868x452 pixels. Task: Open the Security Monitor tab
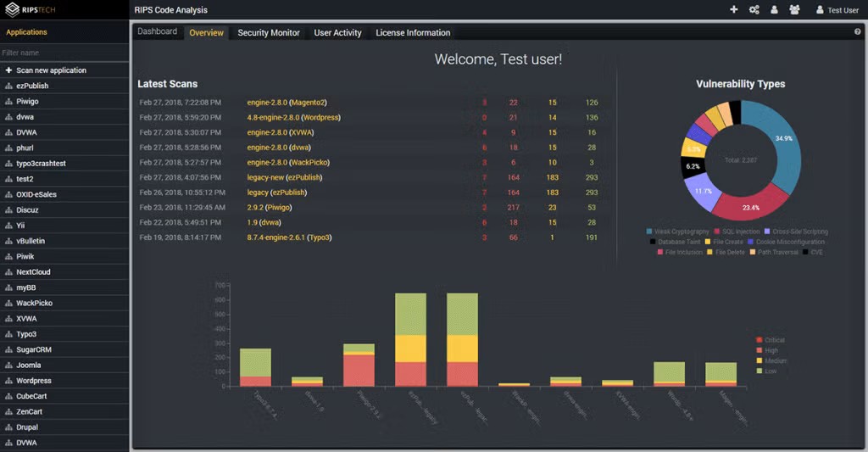click(269, 33)
